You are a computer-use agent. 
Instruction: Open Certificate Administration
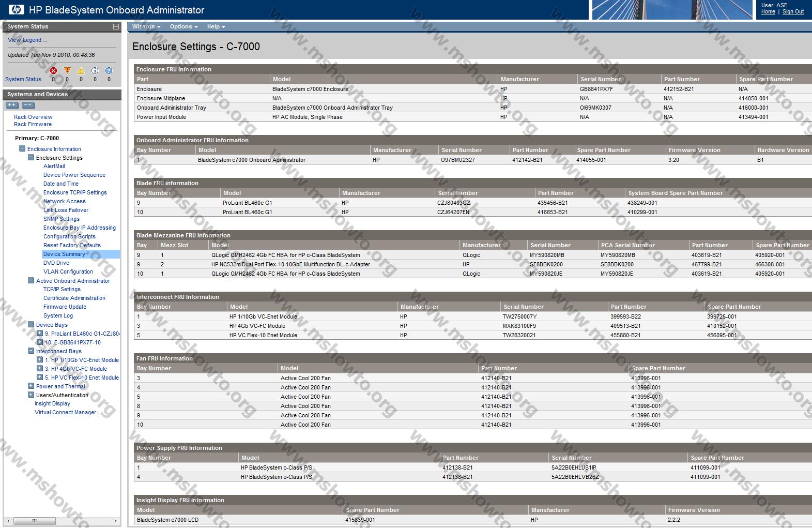[74, 298]
